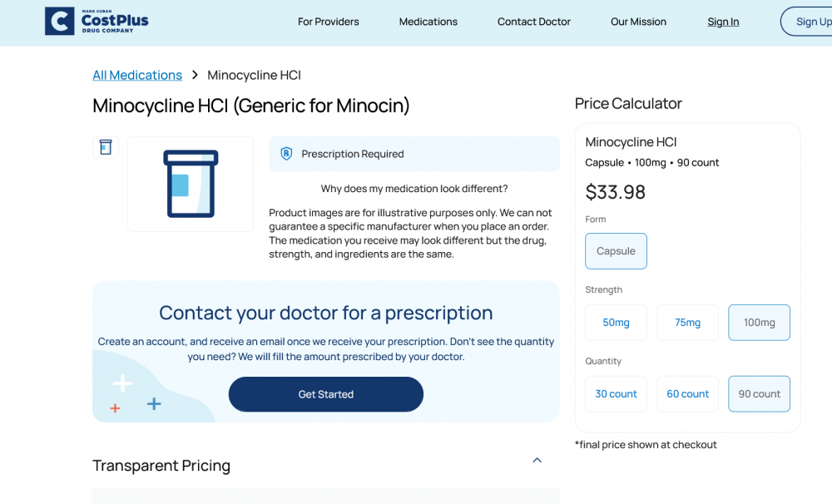Click the large medication bottle image
Screen dimensions: 832x504
pyautogui.click(x=191, y=184)
